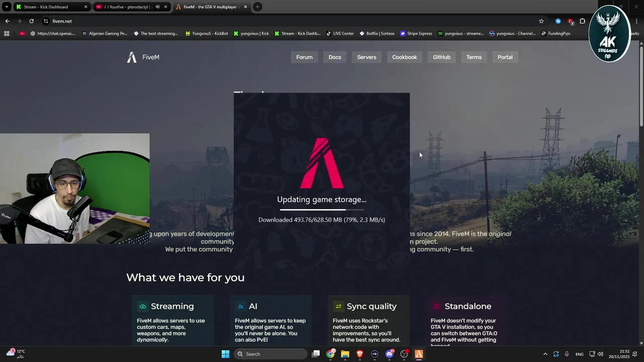Viewport: 644px width, 362px height.
Task: Expand the tab search dropdown
Action: [x=7, y=7]
